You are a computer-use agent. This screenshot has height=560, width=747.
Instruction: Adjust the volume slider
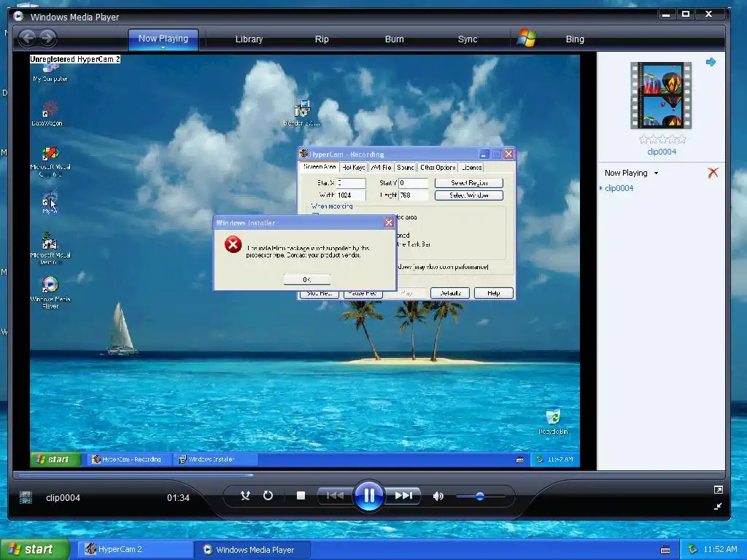(x=480, y=496)
